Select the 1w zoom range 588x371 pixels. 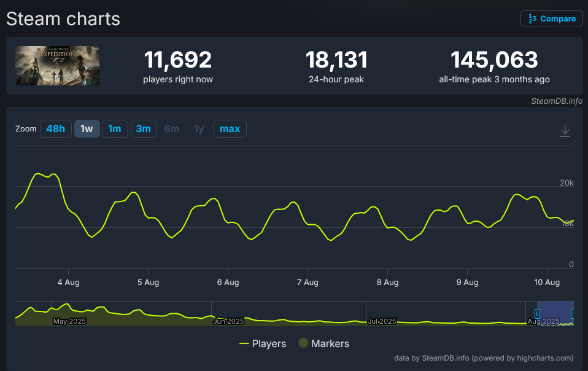coord(87,128)
